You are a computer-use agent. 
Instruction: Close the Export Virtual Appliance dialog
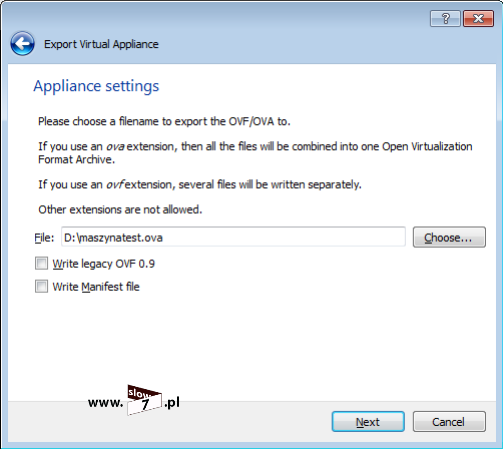click(478, 18)
